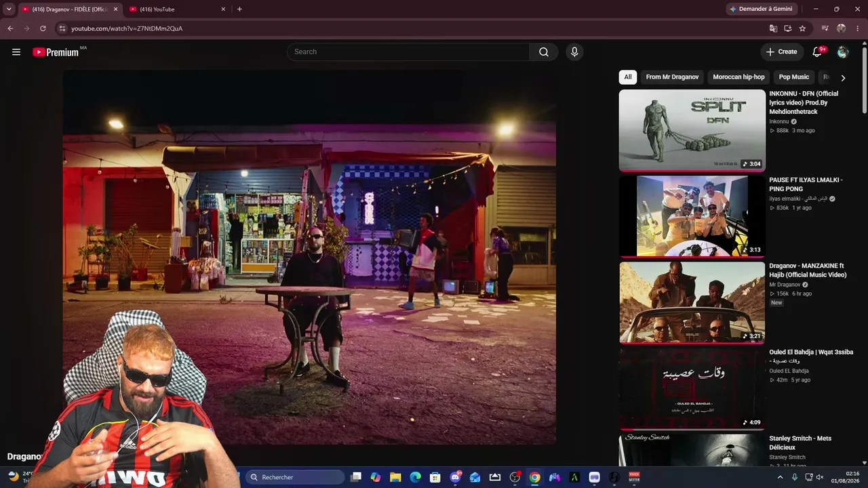The width and height of the screenshot is (868, 488).
Task: Open Ouled El Bahdja Wqat 3ssiba title
Action: 811,357
